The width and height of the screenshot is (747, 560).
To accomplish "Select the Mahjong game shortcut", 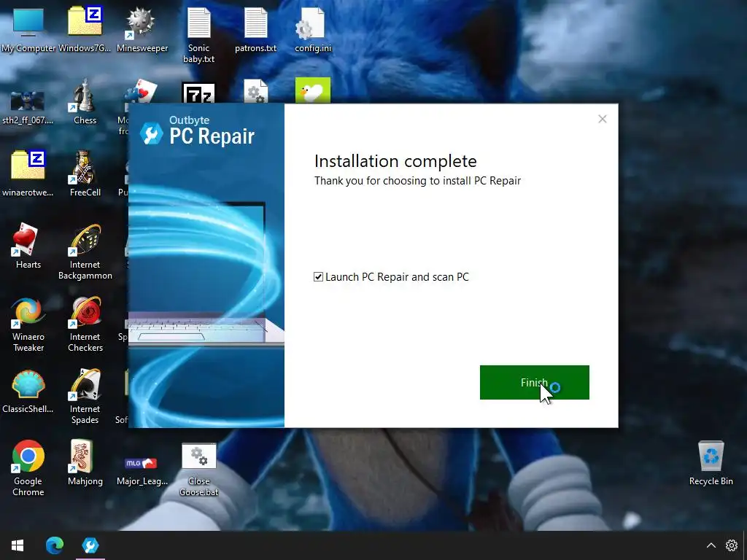I will [x=85, y=462].
